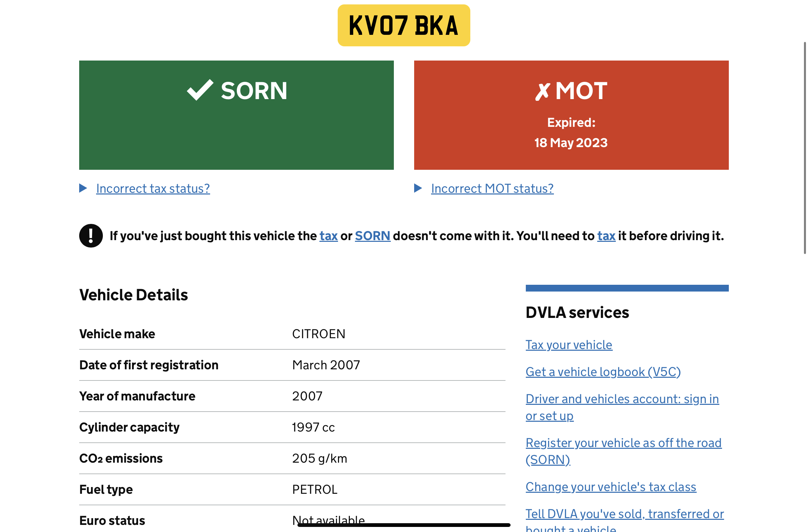The height and width of the screenshot is (532, 808).
Task: Click the Year of manufacture label
Action: [x=137, y=396]
